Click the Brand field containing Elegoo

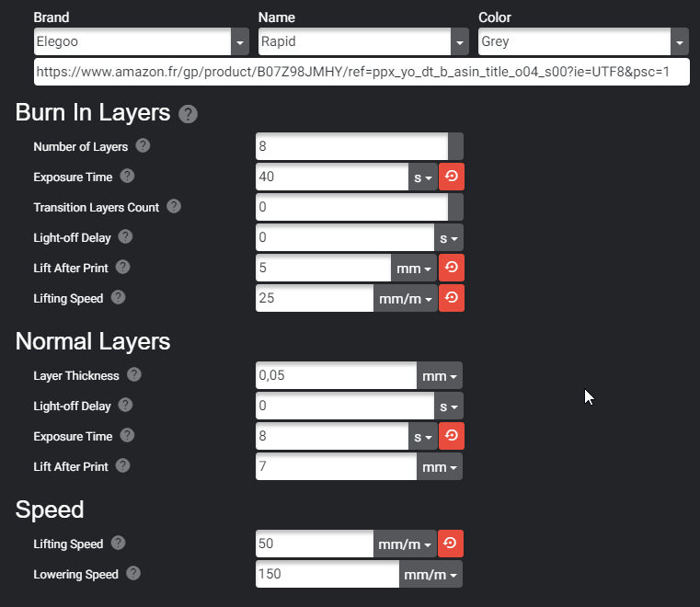pyautogui.click(x=132, y=42)
